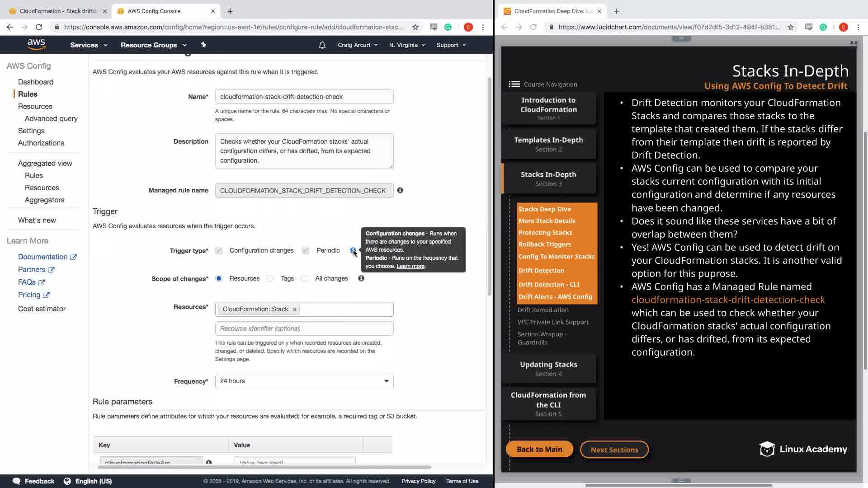The height and width of the screenshot is (488, 868).
Task: Click the Resource identifier optional field
Action: [x=304, y=328]
